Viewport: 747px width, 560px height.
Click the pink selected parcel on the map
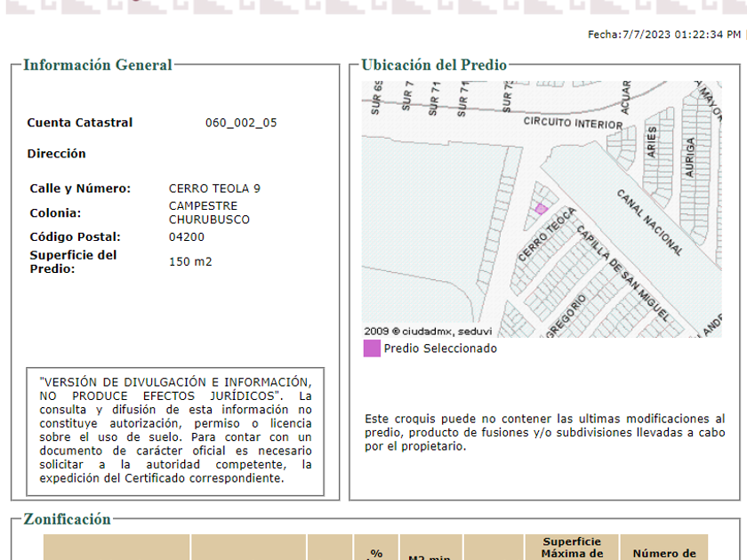(x=541, y=209)
